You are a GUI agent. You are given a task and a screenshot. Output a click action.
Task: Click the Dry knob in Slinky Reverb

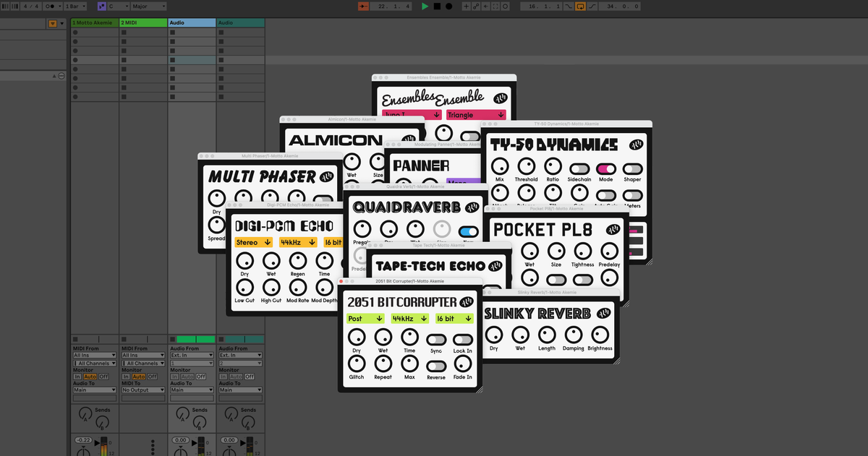(x=494, y=335)
